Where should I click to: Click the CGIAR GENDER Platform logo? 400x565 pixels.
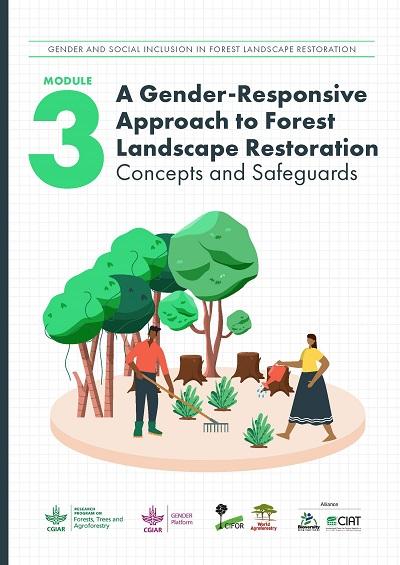[167, 519]
